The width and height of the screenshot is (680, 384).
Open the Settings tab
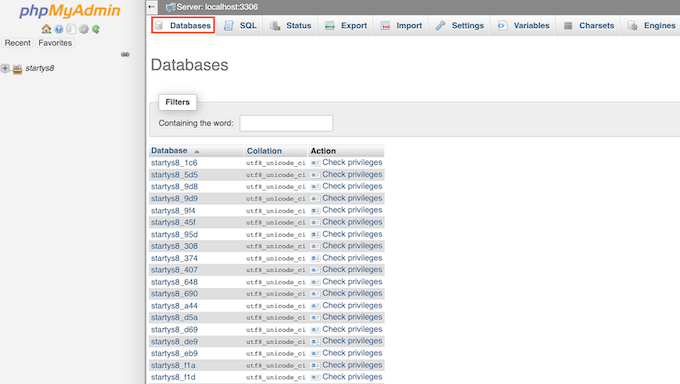point(460,26)
